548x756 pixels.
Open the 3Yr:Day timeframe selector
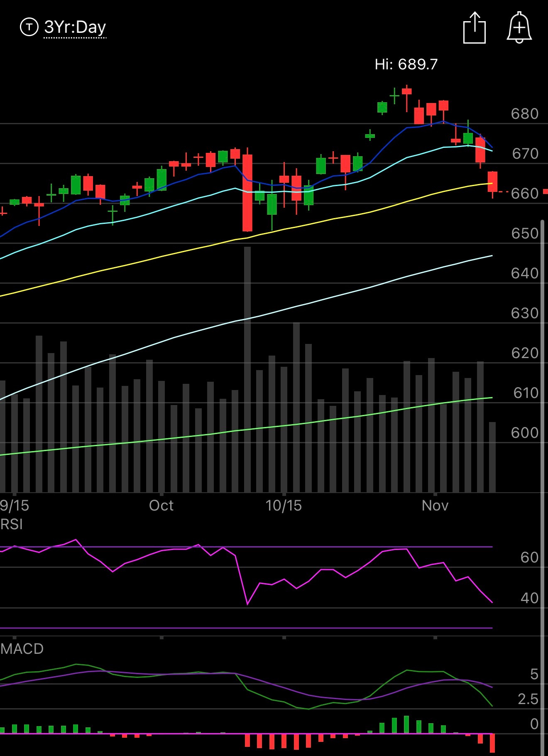pos(75,27)
